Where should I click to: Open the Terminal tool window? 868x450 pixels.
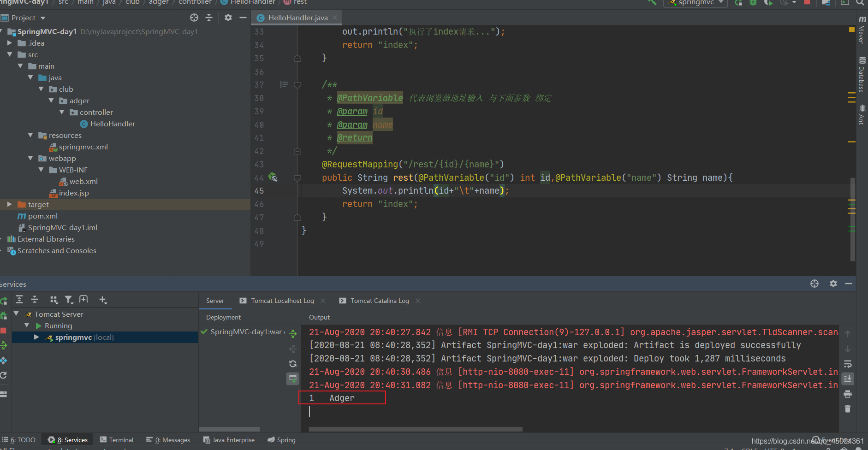pos(117,440)
